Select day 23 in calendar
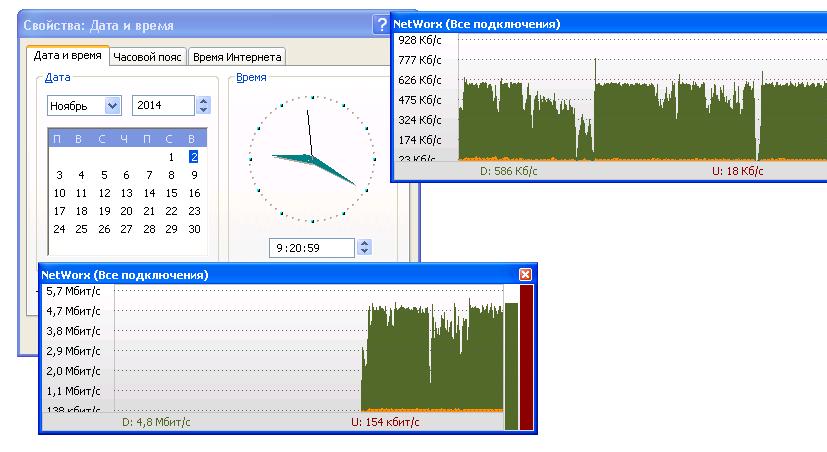This screenshot has width=827, height=452. coord(194,211)
